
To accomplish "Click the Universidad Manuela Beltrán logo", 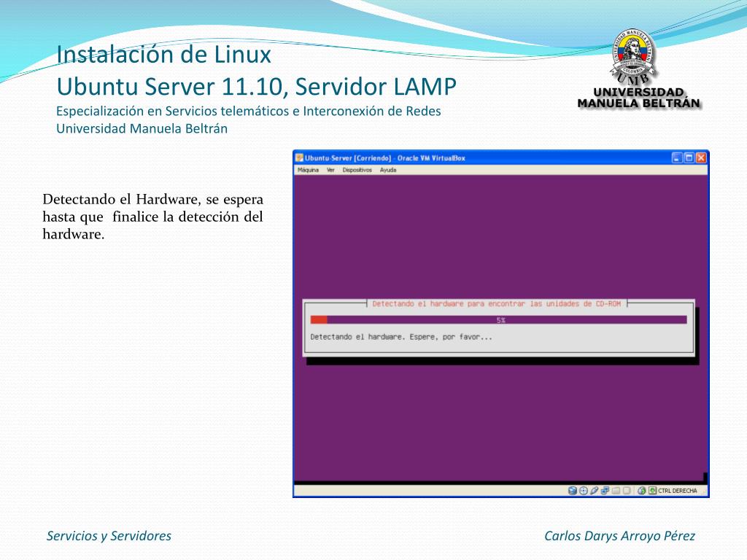I will 638,69.
